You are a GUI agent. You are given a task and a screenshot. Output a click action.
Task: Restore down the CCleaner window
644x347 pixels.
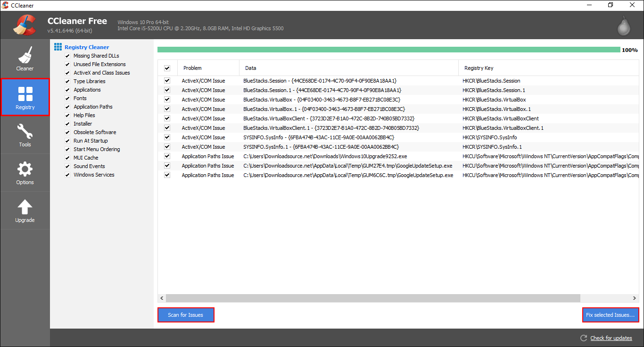tap(611, 5)
